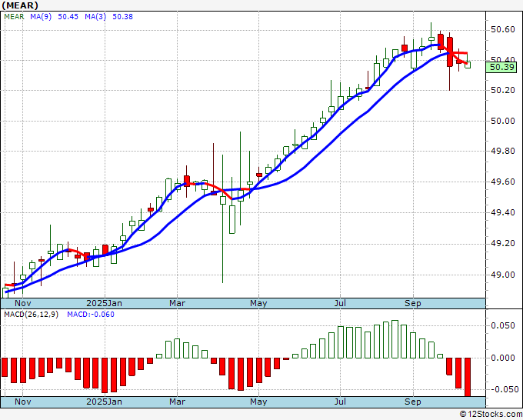Click the 49.60 price axis label
The image size is (523, 420).
(503, 182)
